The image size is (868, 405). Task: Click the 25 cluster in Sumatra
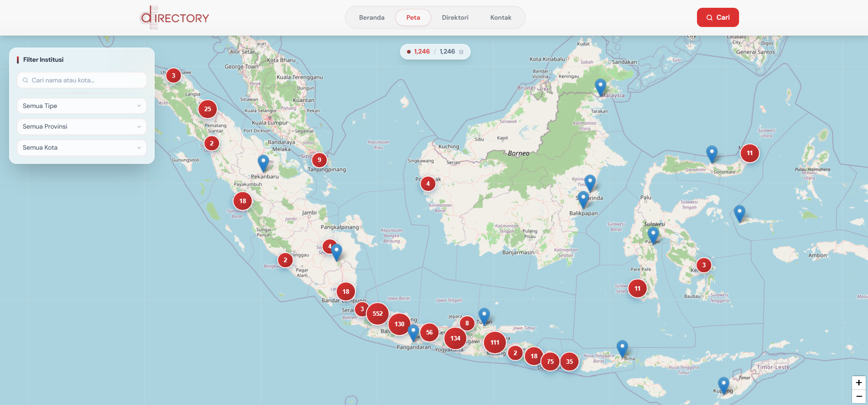click(x=208, y=109)
